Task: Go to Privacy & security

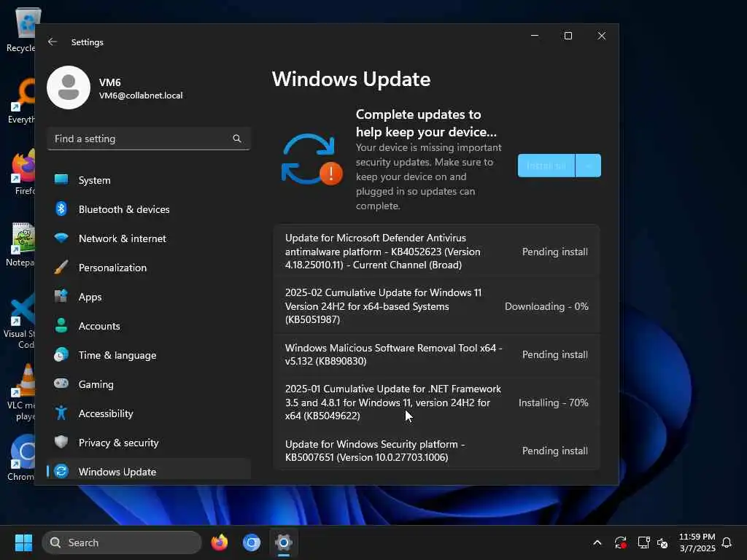Action: tap(149, 443)
